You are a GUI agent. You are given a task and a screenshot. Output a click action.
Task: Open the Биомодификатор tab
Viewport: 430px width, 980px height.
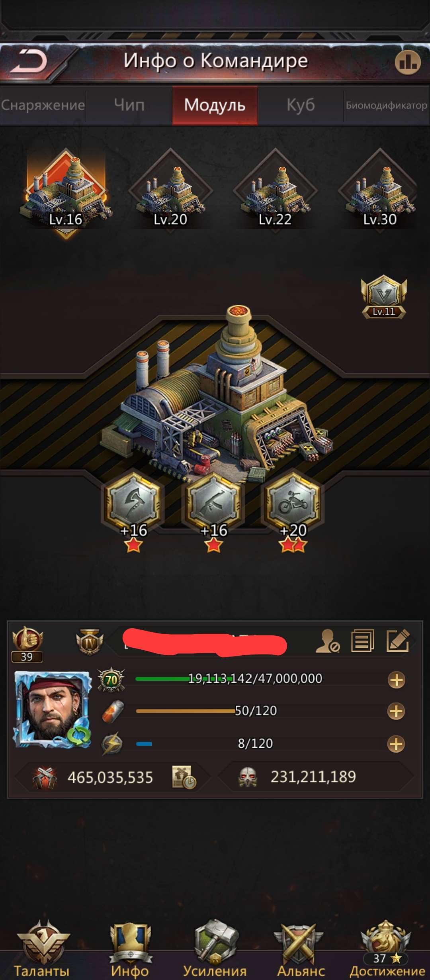pos(387,105)
